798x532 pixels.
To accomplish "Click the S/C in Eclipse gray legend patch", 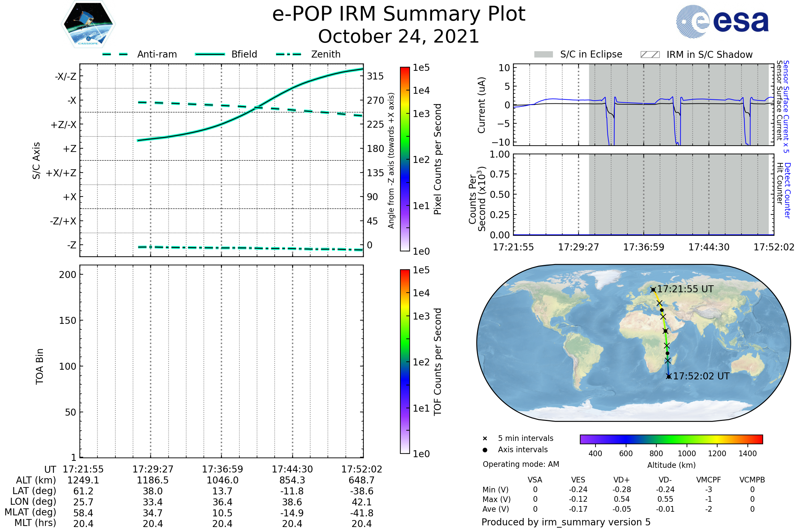I will 544,55.
